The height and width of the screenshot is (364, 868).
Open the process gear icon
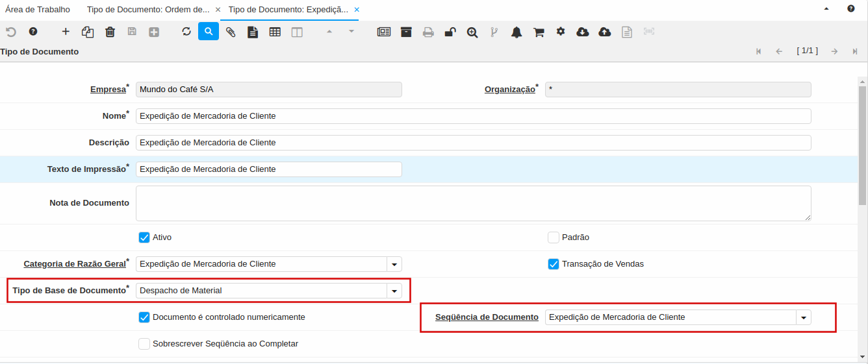[561, 31]
